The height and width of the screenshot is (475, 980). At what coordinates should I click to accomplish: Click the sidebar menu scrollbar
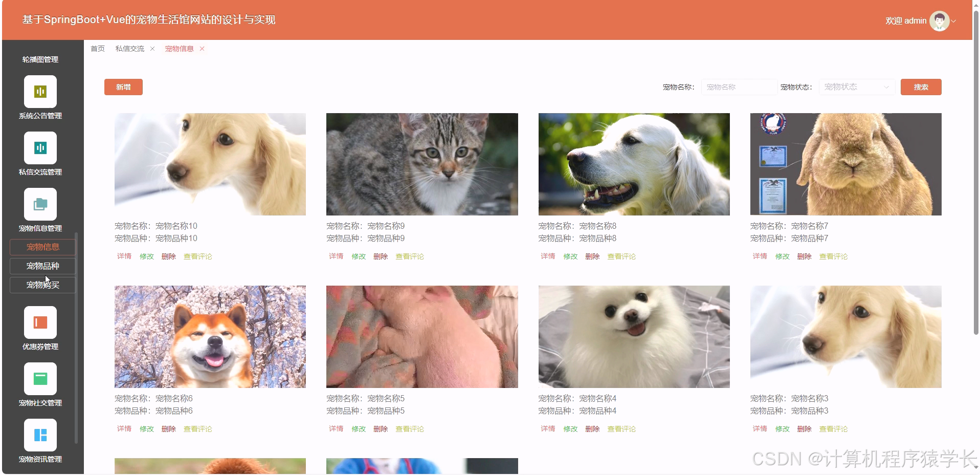coord(76,338)
